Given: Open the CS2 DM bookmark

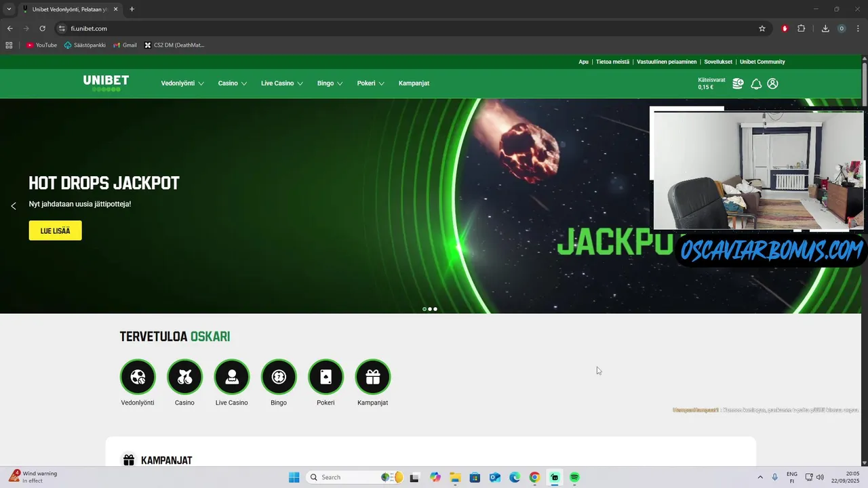Looking at the screenshot, I should [174, 45].
